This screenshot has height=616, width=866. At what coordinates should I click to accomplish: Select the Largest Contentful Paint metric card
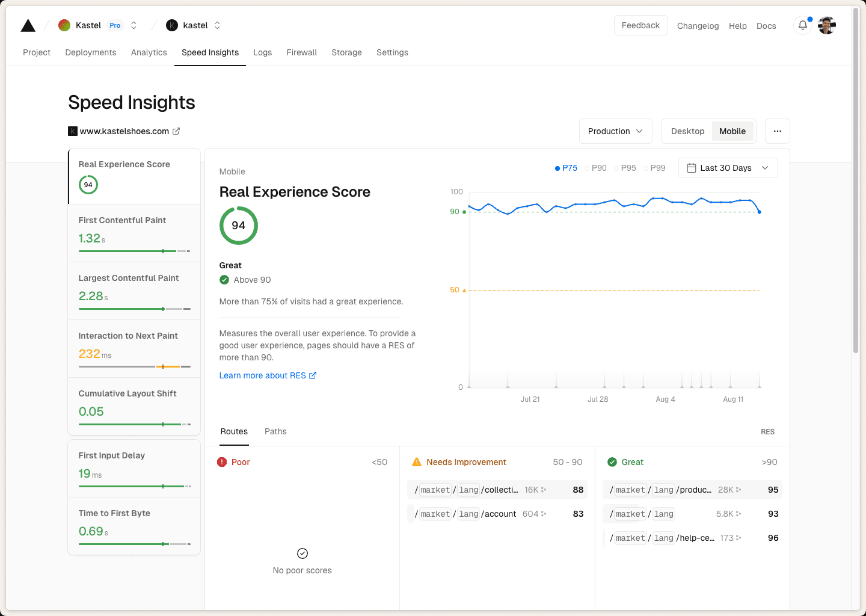tap(134, 291)
